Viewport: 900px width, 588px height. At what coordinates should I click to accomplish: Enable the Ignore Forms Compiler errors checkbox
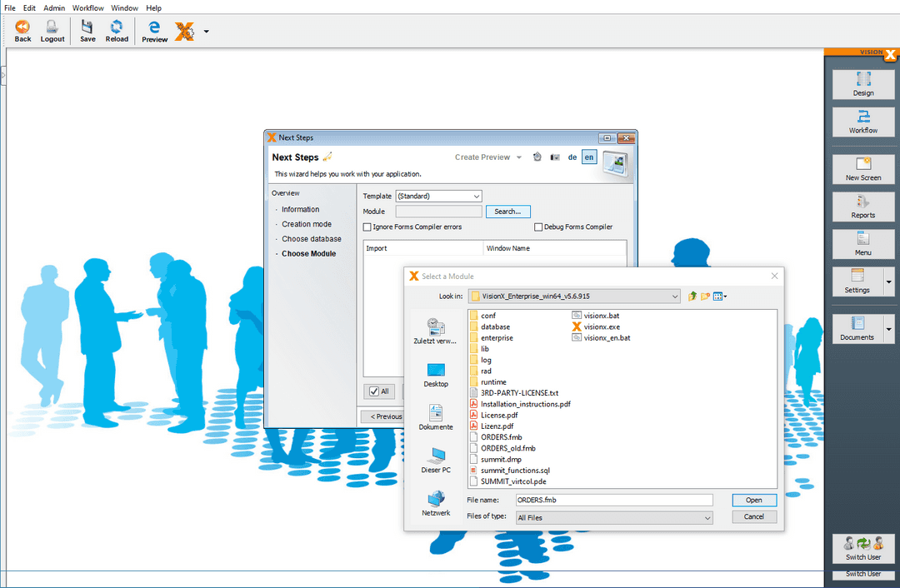[x=367, y=228]
